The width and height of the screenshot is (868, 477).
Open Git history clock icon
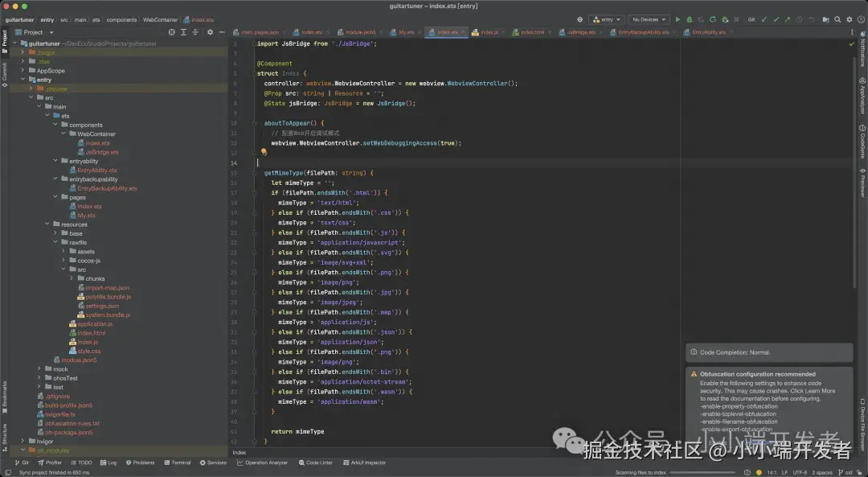coord(799,19)
